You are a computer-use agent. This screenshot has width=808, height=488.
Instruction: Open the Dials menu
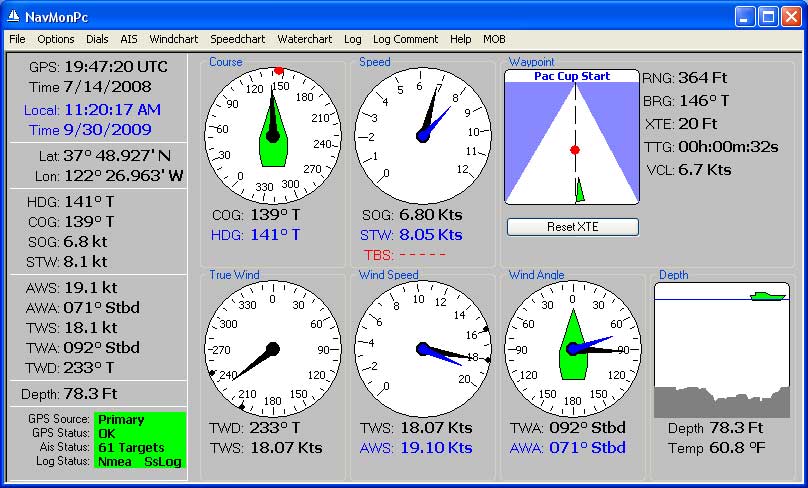[x=97, y=39]
